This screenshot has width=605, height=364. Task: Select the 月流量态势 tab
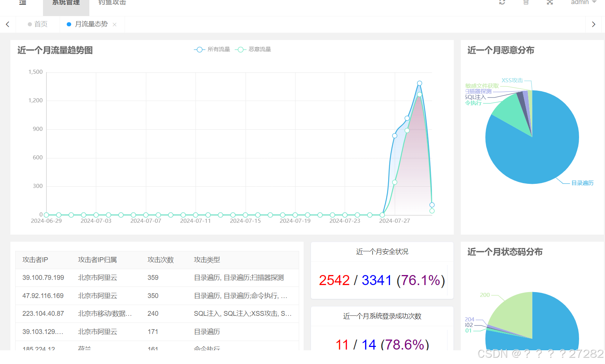click(91, 24)
